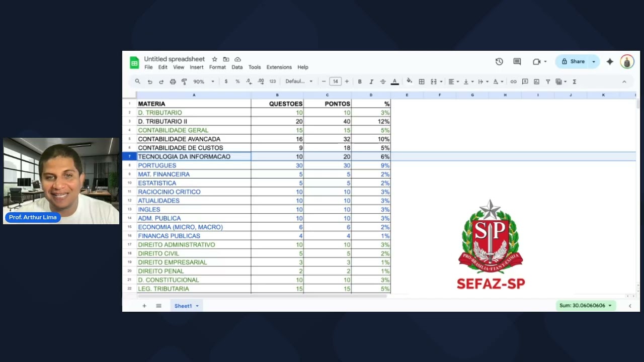The image size is (644, 362).
Task: Open vertical align dropdown
Action: (x=468, y=81)
